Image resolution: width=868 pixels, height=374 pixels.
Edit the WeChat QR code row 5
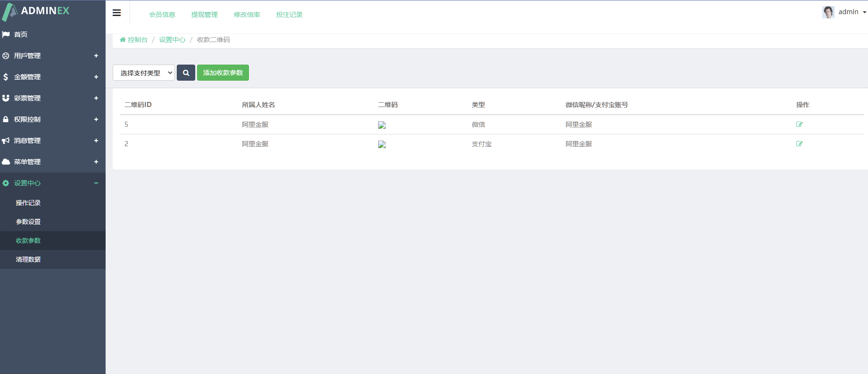point(799,125)
